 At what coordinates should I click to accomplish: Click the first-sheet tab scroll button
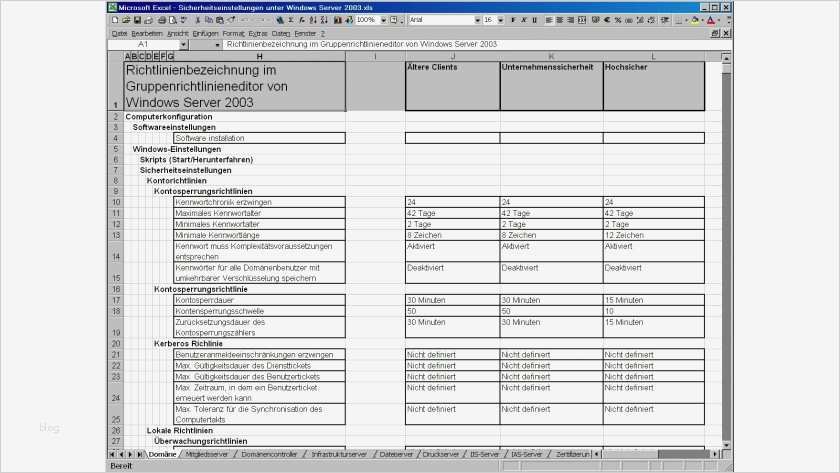coord(112,454)
